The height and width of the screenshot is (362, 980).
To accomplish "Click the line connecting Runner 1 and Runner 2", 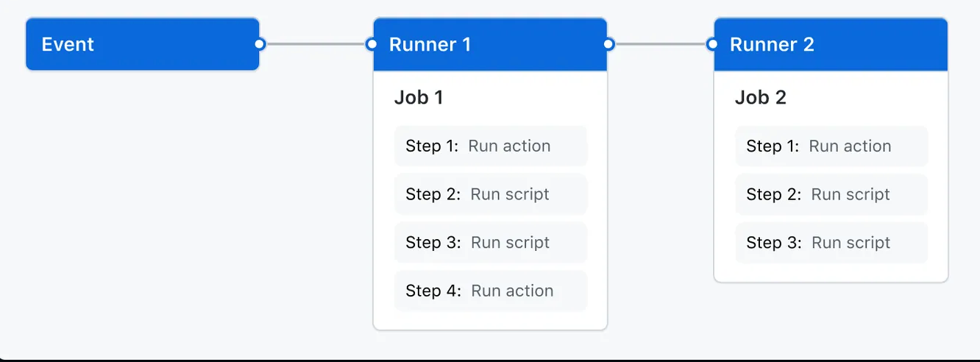I will (660, 44).
